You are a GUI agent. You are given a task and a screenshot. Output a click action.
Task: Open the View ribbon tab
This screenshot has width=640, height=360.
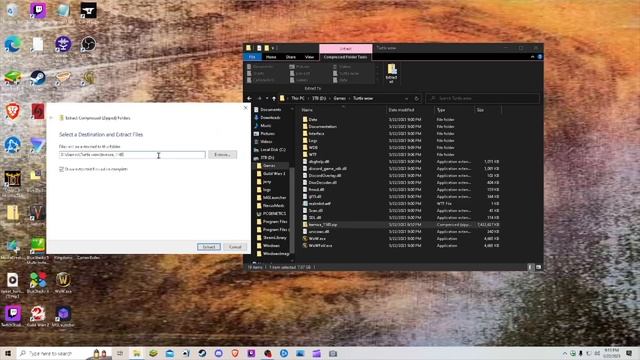point(309,57)
